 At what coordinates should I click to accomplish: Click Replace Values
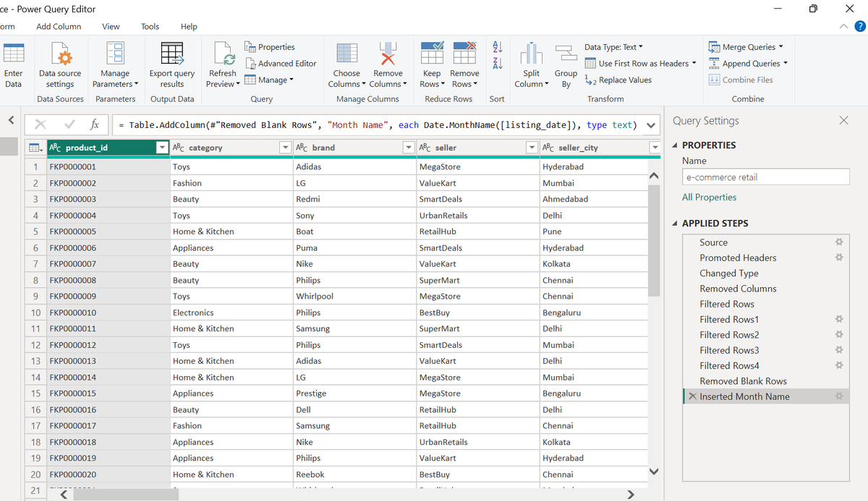click(618, 80)
